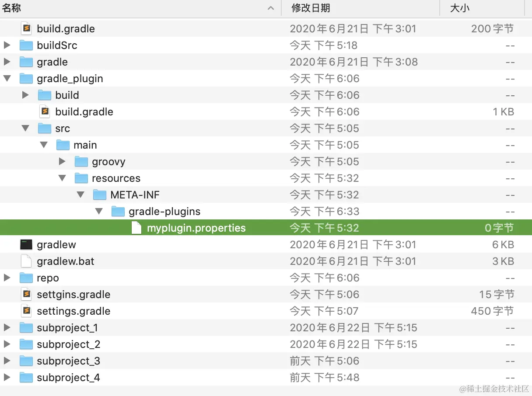The width and height of the screenshot is (532, 396).
Task: Click the blank document icon for gradlew.bat
Action: [26, 261]
